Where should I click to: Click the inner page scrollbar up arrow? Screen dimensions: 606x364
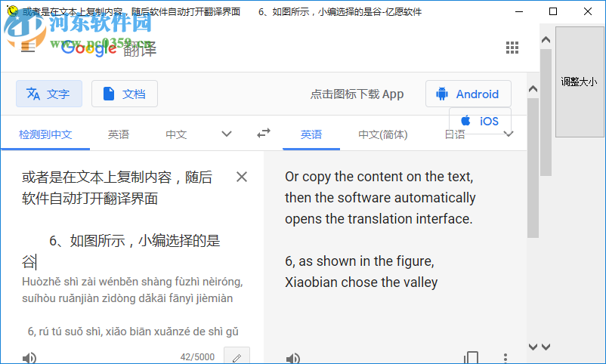click(x=533, y=89)
